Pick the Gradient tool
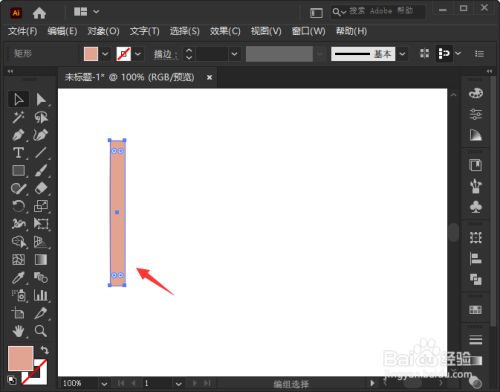The height and width of the screenshot is (392, 500). [41, 259]
